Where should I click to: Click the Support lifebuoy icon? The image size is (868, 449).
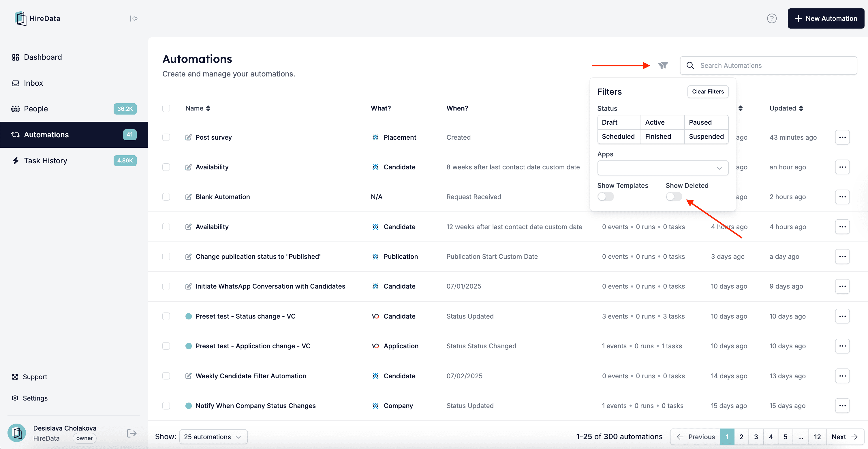pos(15,377)
